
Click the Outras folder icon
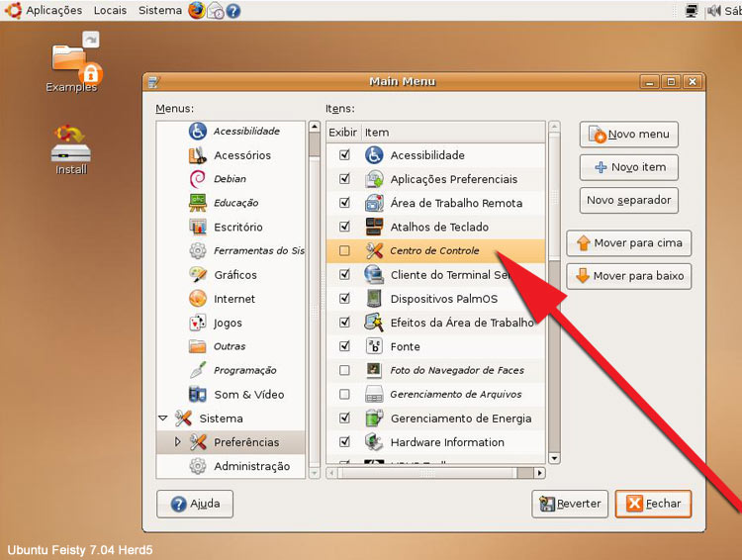(x=197, y=346)
